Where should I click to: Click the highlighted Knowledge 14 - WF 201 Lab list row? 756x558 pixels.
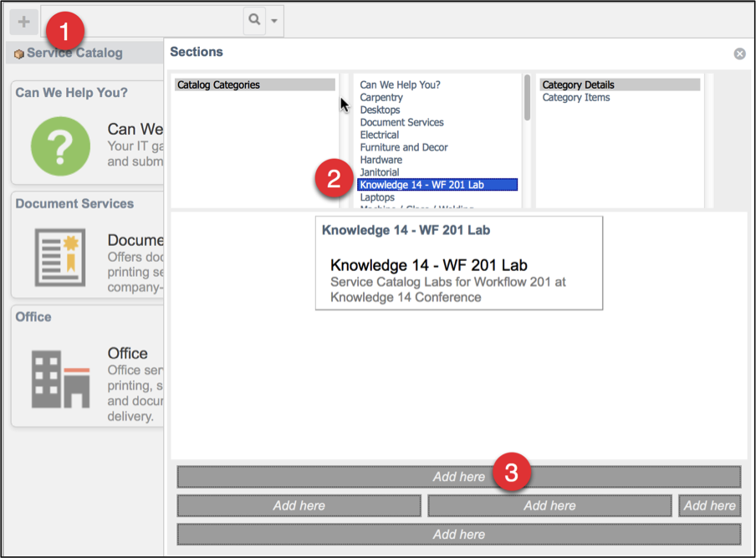click(x=437, y=185)
